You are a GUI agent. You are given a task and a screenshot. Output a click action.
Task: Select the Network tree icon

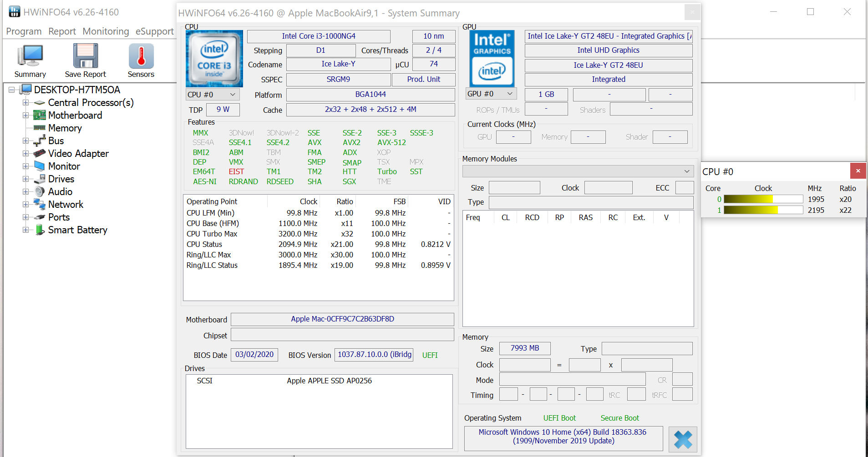click(40, 205)
